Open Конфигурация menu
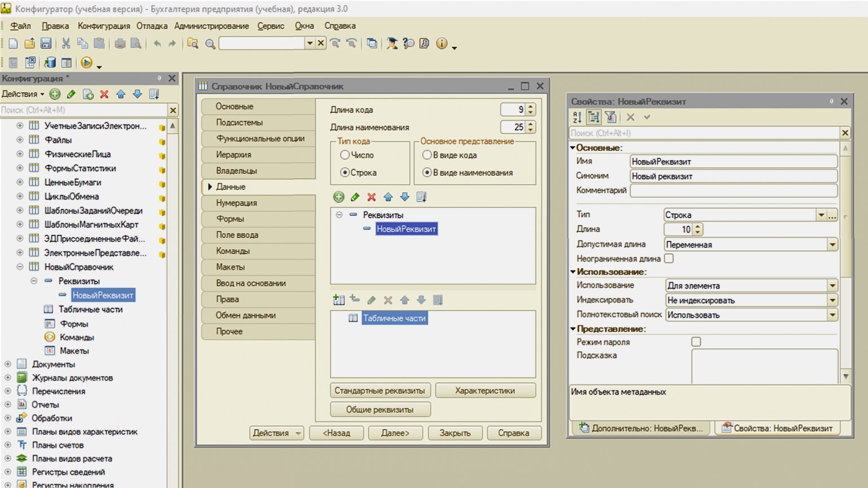This screenshot has height=488, width=868. coord(104,26)
